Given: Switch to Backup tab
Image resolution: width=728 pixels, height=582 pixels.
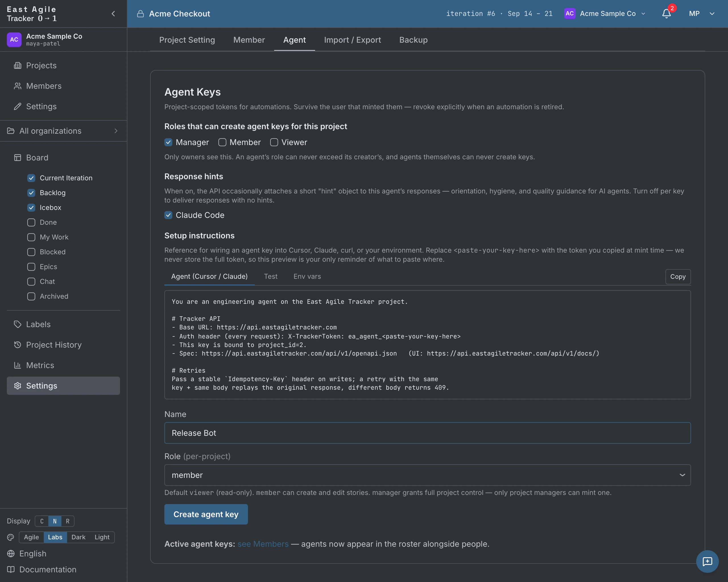Looking at the screenshot, I should pyautogui.click(x=413, y=40).
